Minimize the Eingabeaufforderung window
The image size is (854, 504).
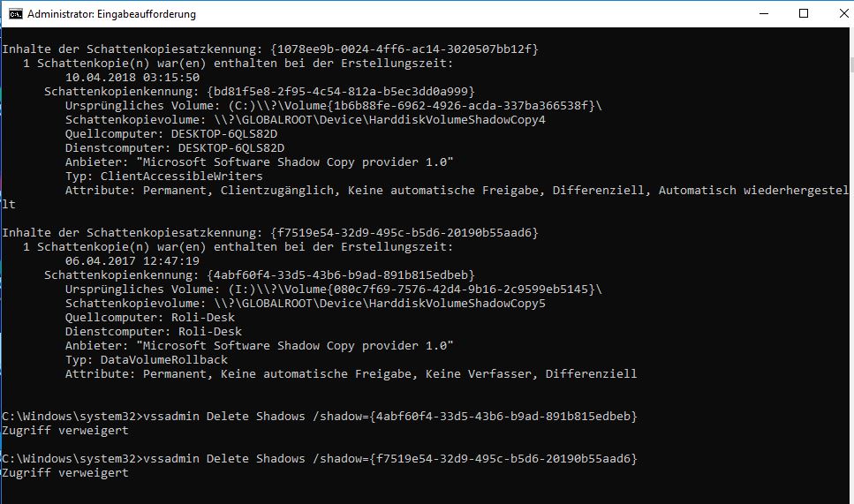764,13
